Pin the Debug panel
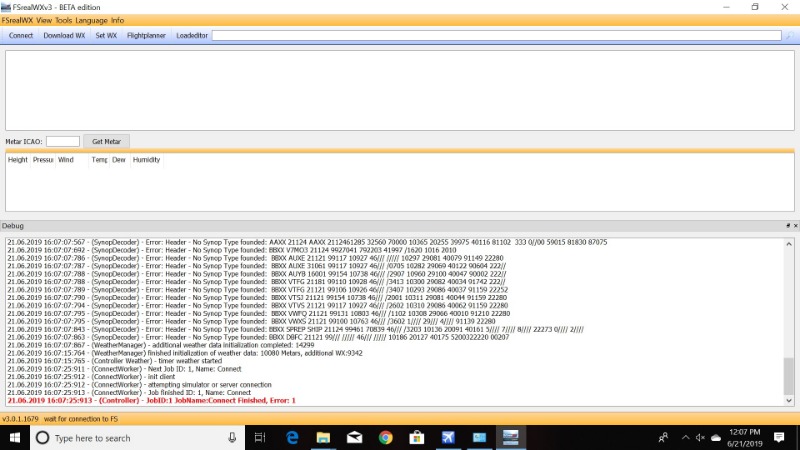 [x=788, y=226]
